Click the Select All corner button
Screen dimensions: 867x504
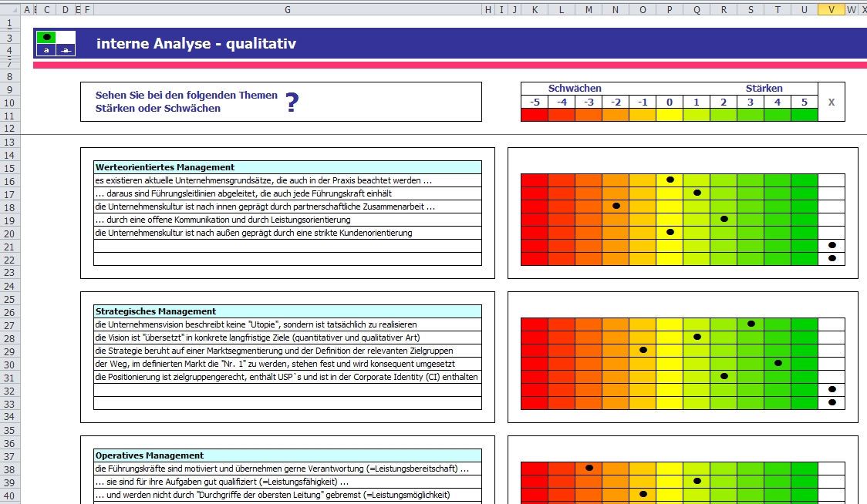[10, 9]
